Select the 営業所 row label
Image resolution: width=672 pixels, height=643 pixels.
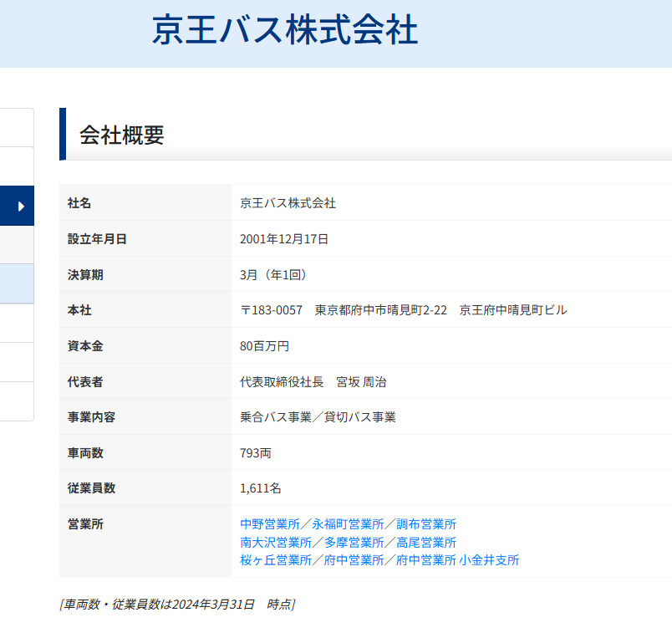click(85, 523)
